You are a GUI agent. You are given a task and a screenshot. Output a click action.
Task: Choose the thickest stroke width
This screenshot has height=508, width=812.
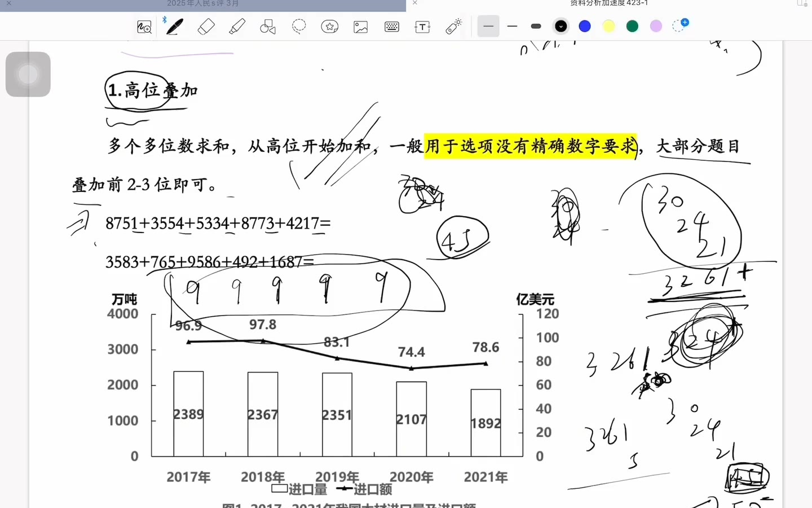(x=536, y=27)
